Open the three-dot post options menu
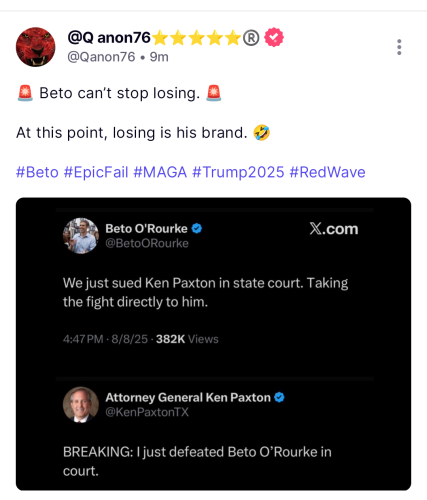Viewport: 427px width, 500px height. click(399, 47)
